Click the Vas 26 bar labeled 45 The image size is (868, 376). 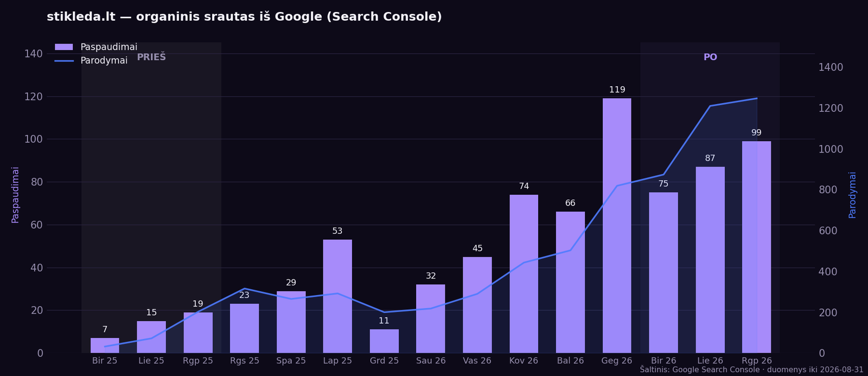(477, 305)
